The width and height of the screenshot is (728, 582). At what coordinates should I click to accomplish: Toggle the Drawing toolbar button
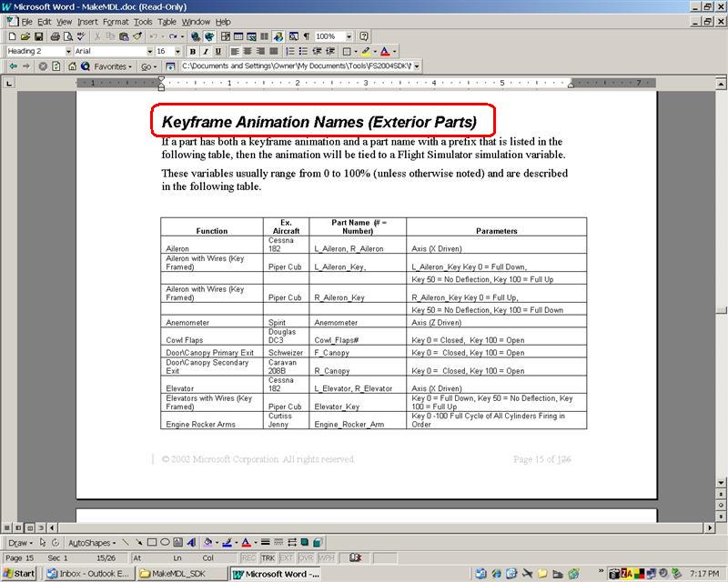click(x=278, y=36)
